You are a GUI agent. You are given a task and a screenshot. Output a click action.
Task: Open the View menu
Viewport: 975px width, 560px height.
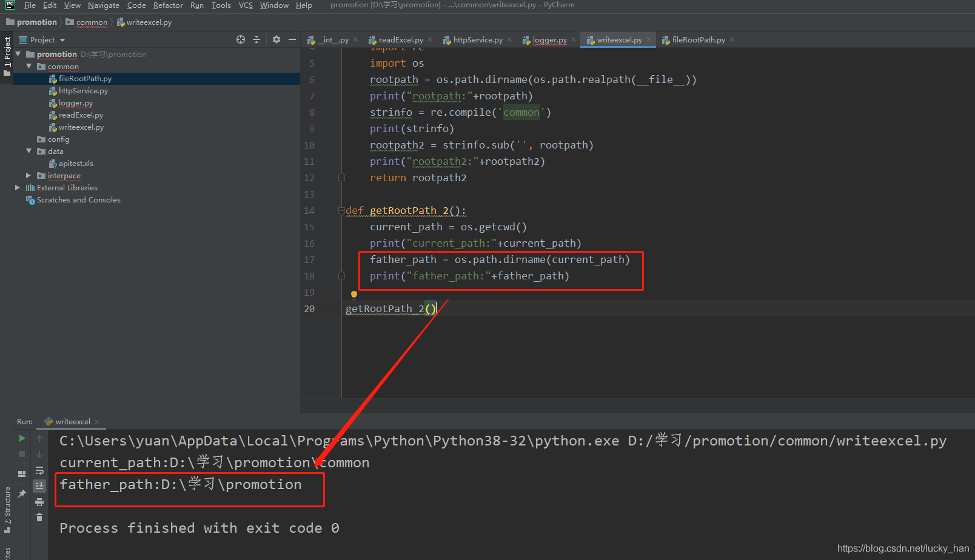coord(72,5)
